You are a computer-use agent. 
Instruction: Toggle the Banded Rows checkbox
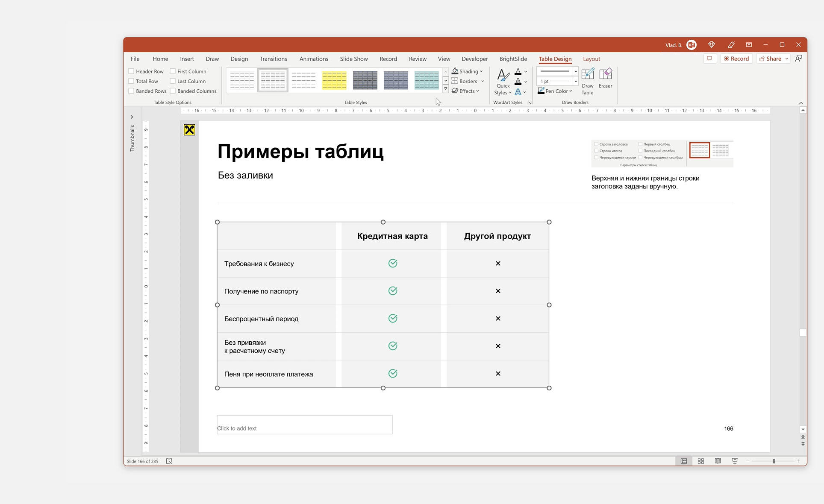pyautogui.click(x=132, y=91)
